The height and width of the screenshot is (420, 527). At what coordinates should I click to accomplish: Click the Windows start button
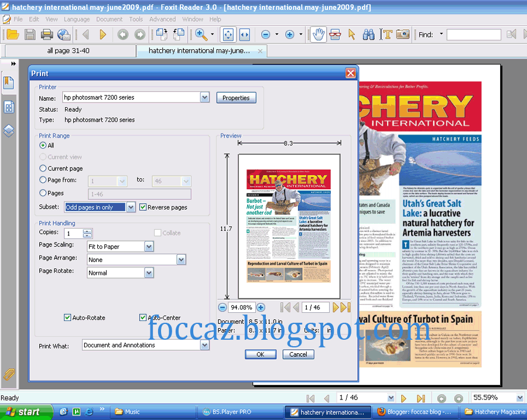pos(26,412)
